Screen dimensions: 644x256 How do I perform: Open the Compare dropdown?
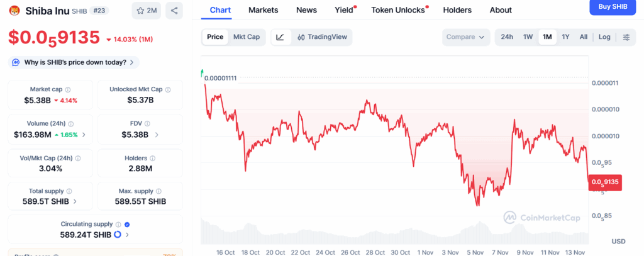pos(465,37)
